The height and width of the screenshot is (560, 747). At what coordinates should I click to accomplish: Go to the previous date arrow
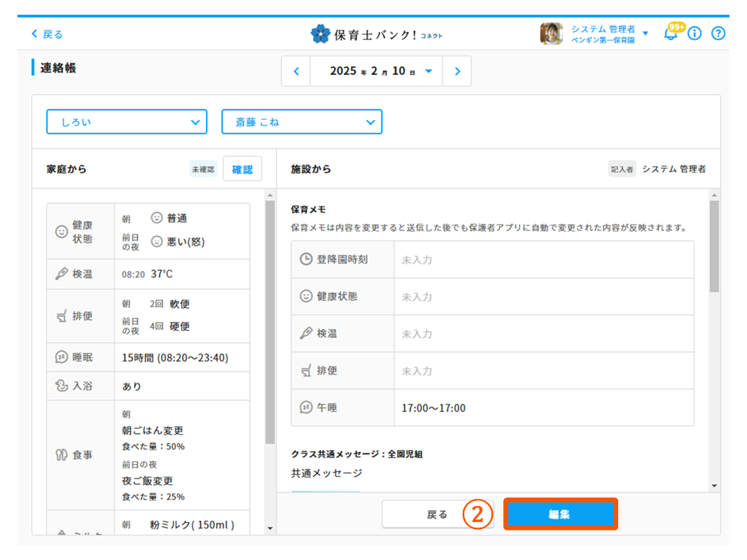(x=296, y=71)
